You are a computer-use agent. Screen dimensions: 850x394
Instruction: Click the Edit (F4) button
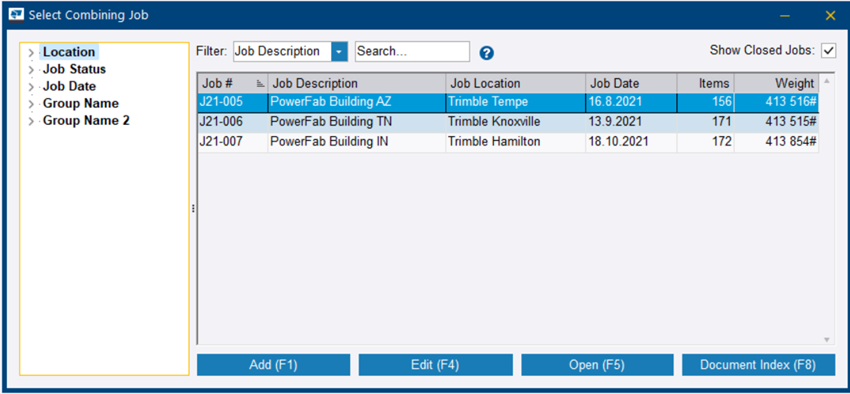click(435, 365)
